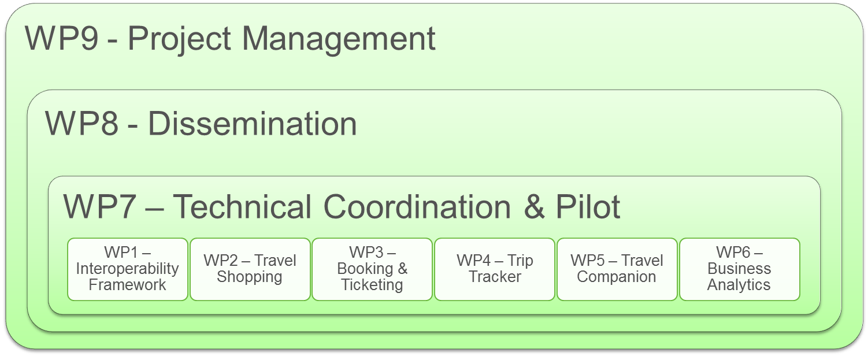Image resolution: width=868 pixels, height=356 pixels.
Task: Click the 'WP9' label in the outermost heading
Action: tap(60, 39)
